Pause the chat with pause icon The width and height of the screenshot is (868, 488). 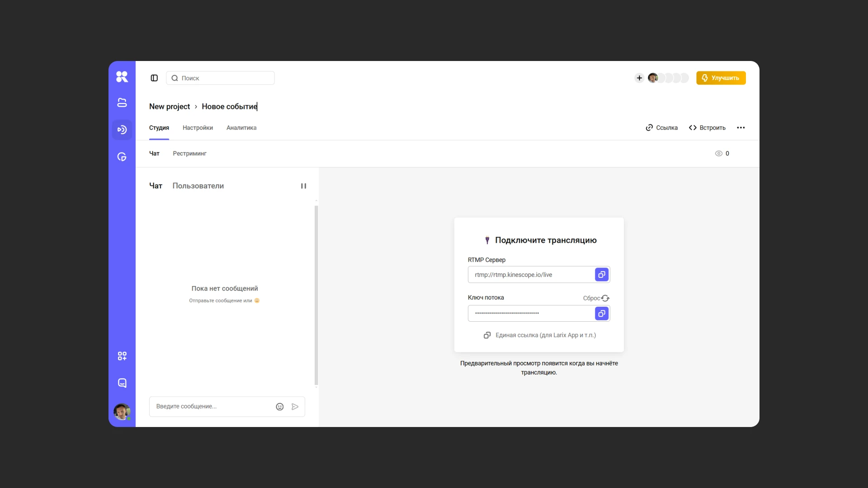[304, 186]
